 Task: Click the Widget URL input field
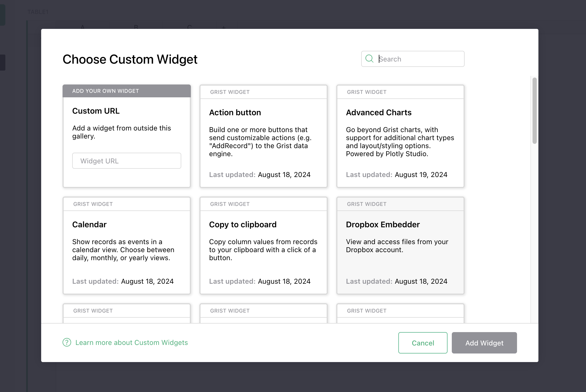tap(126, 161)
